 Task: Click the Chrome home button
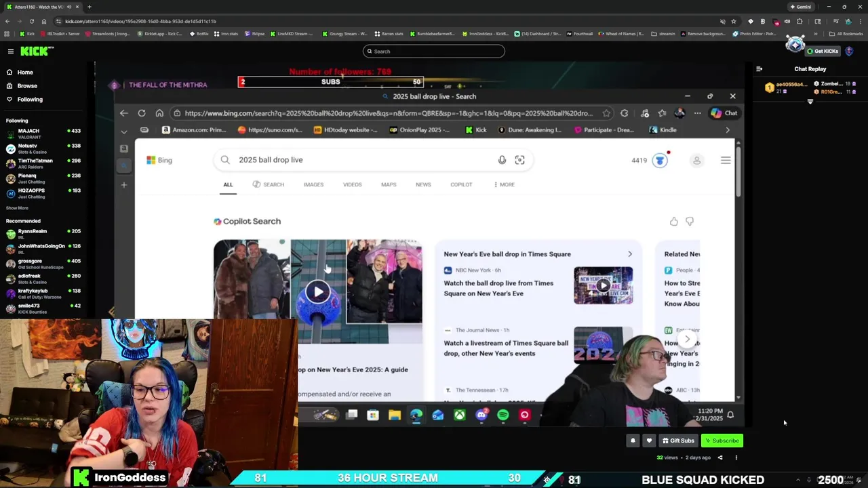coord(44,21)
